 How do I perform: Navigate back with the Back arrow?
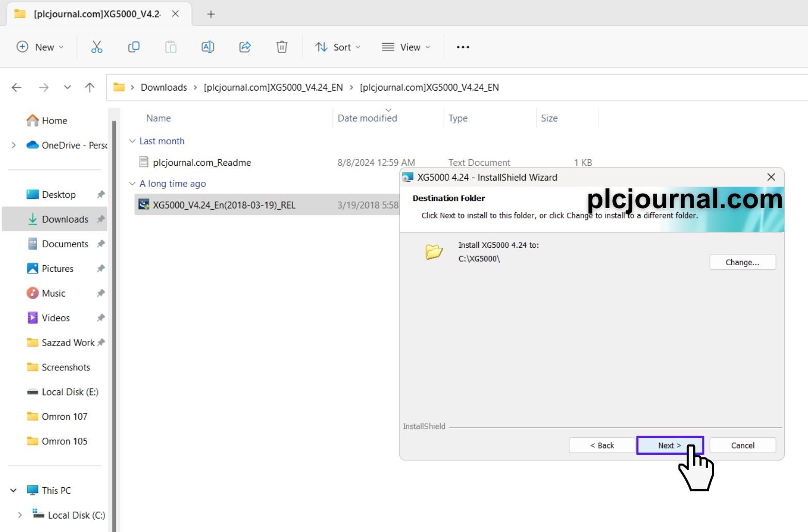pyautogui.click(x=16, y=88)
